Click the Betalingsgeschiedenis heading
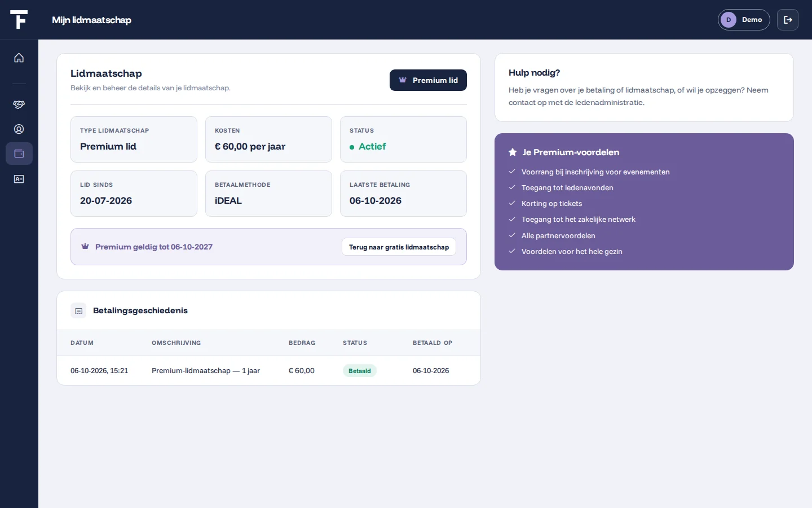 click(140, 310)
